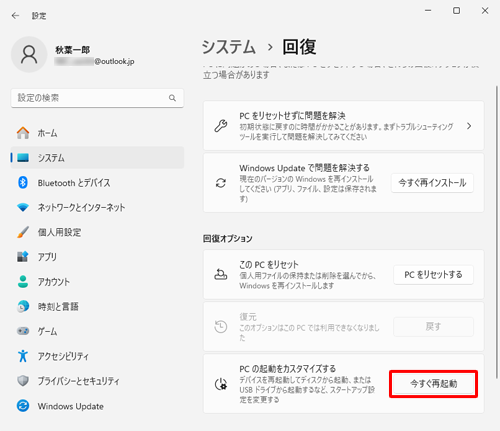Open the アプリ settings page

97,257
